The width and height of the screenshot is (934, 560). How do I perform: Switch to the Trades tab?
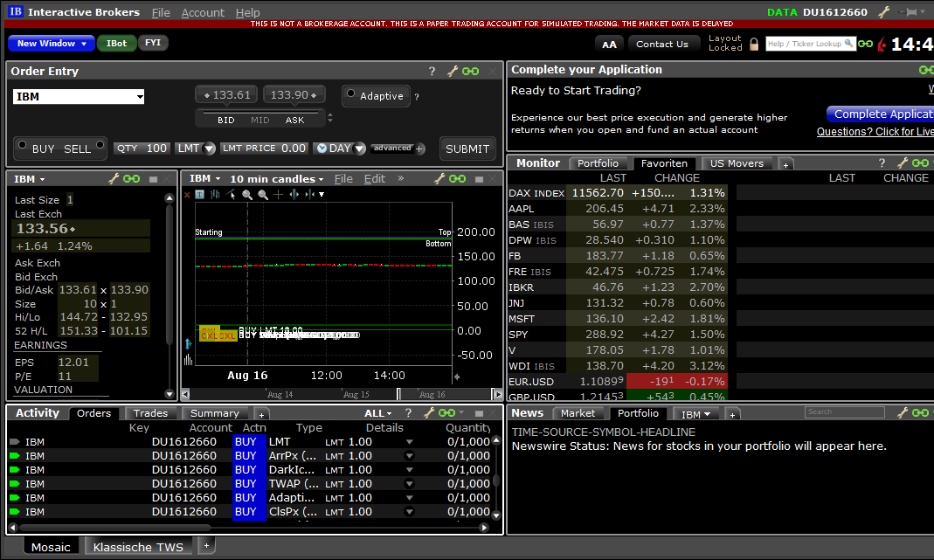tap(150, 413)
